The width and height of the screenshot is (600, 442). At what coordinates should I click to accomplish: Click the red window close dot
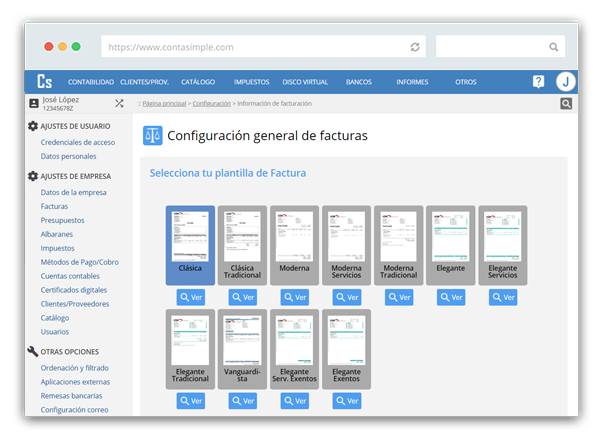tap(47, 47)
